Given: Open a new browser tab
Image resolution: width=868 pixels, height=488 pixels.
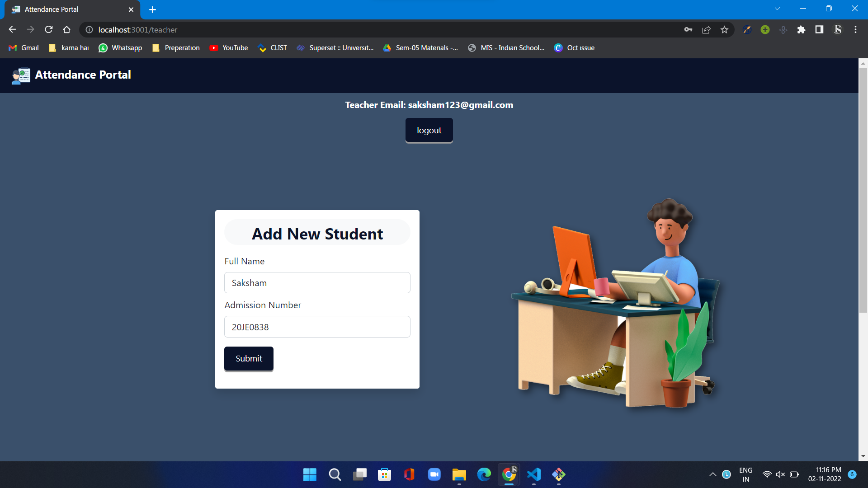Looking at the screenshot, I should [152, 9].
